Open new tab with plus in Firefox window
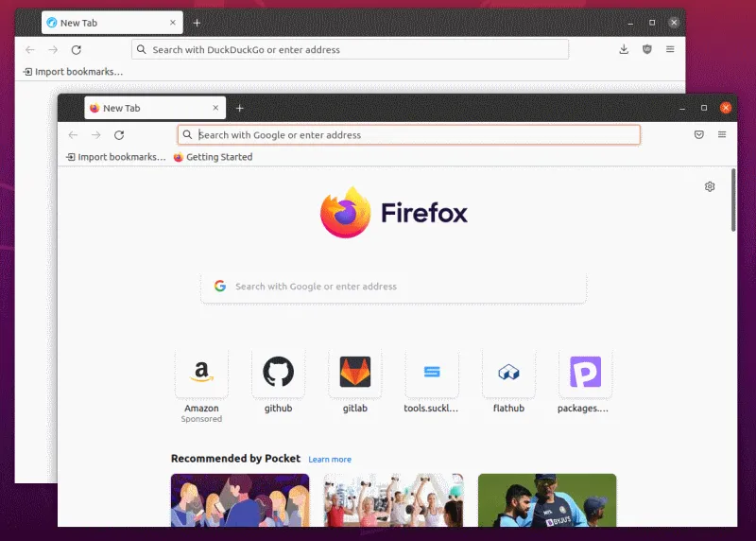This screenshot has height=541, width=756. point(240,108)
